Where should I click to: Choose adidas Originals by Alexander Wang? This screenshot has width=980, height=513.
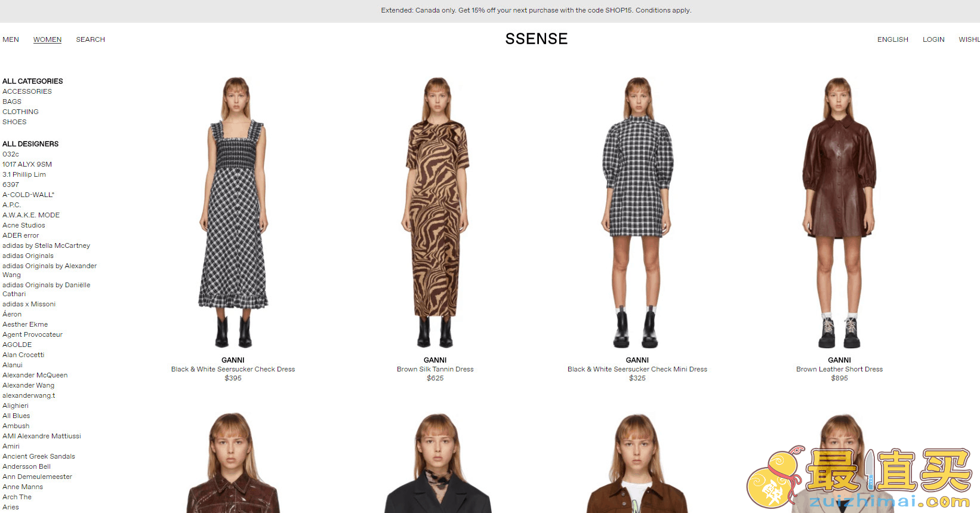[50, 270]
